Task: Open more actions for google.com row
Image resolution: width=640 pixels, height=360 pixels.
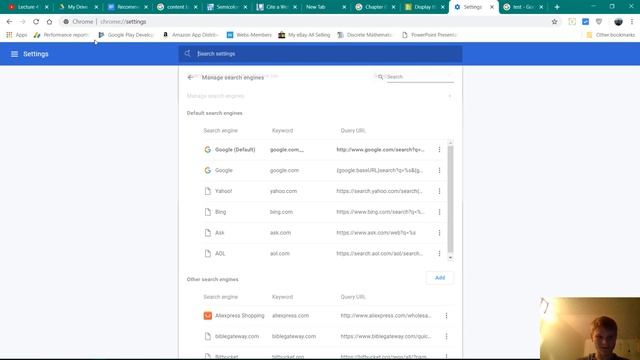Action: point(439,171)
